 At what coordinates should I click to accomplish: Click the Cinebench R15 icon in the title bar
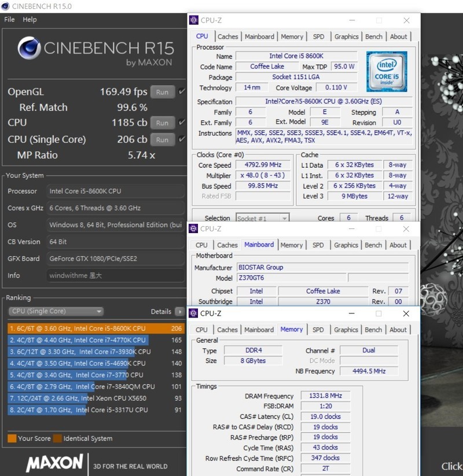tap(6, 6)
